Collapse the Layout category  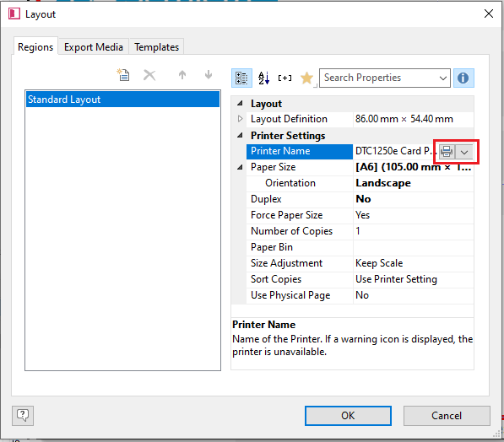pyautogui.click(x=240, y=104)
